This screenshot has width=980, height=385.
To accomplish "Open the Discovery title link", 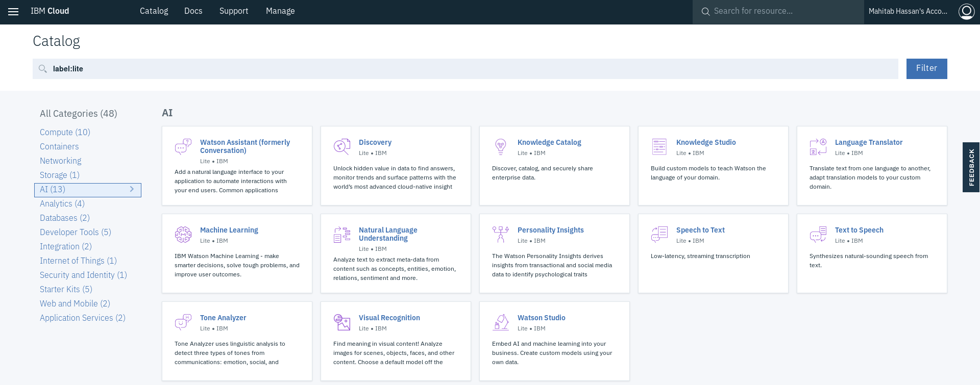I will (x=375, y=142).
